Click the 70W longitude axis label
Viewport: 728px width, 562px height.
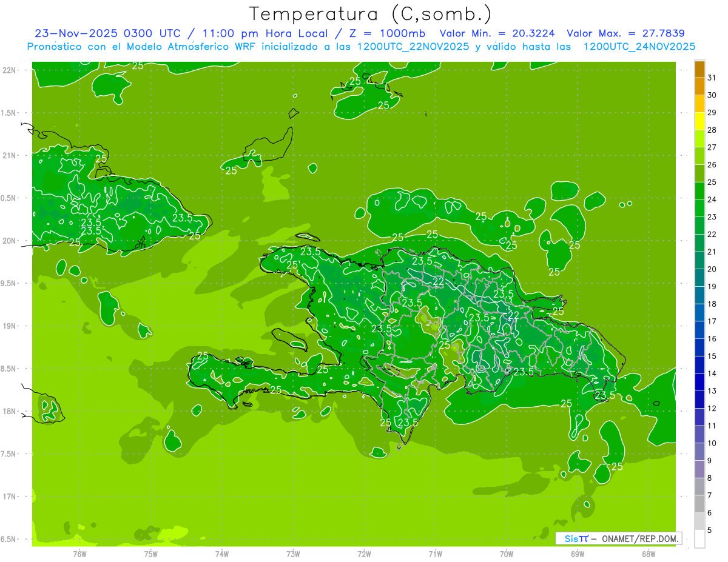tap(506, 554)
